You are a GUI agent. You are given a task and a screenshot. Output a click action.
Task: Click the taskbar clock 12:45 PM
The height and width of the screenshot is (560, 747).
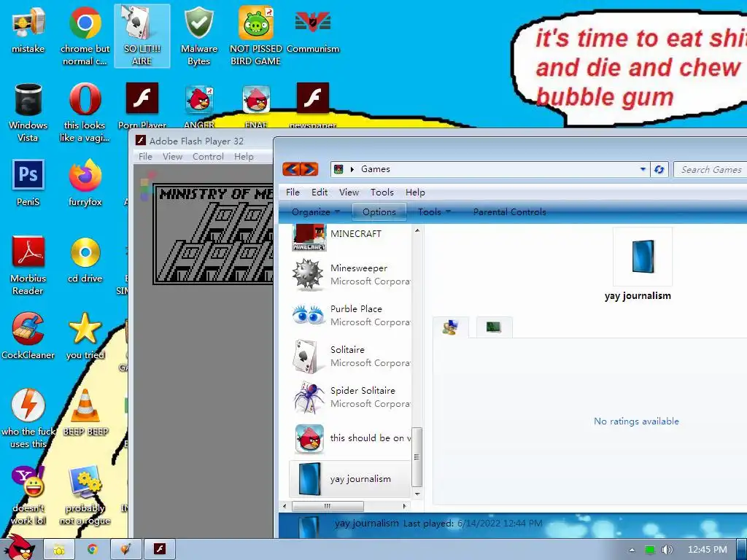click(x=707, y=550)
